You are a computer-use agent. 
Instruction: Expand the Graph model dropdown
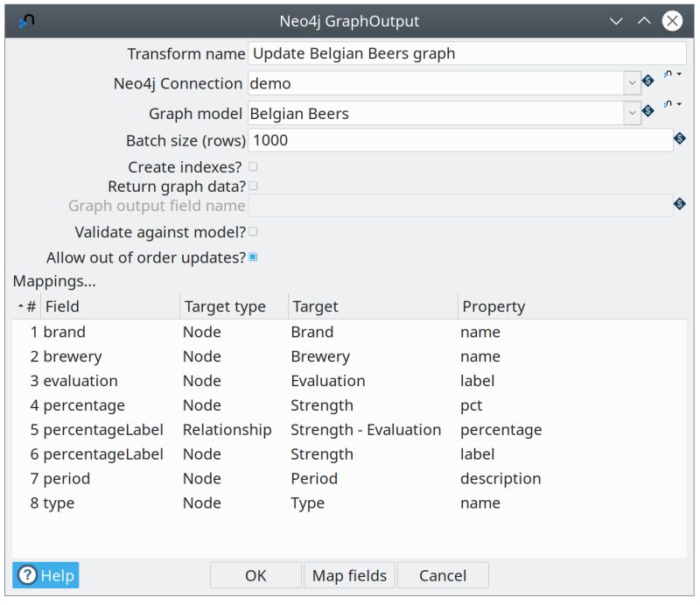coord(633,113)
